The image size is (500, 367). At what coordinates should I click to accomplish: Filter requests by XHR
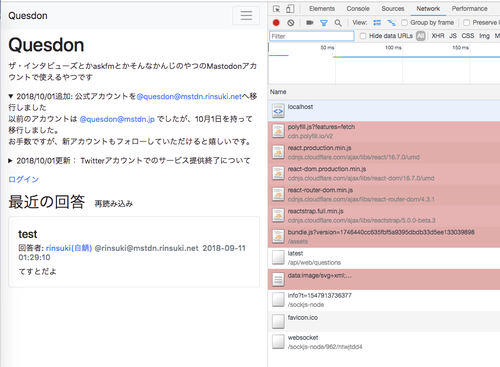(x=438, y=36)
